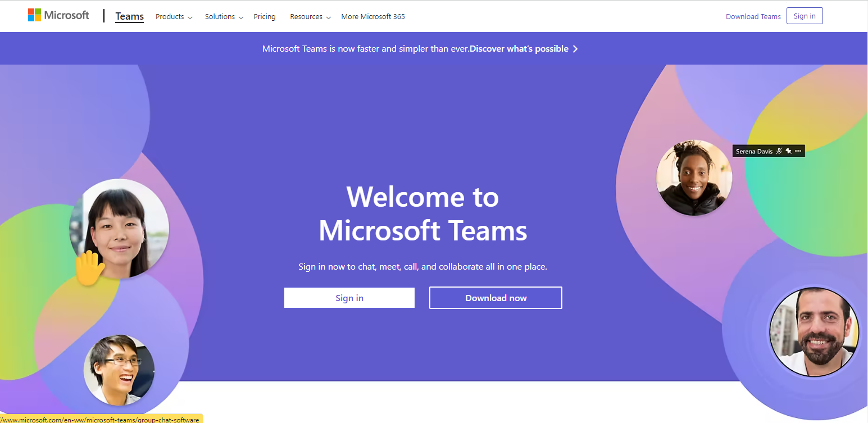Expand the Resources dropdown menu
Viewport: 868px width, 423px height.
point(310,17)
